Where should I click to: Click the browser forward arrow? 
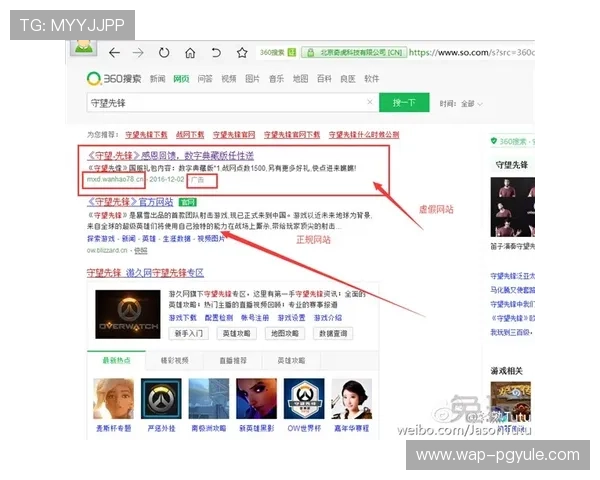[138, 53]
